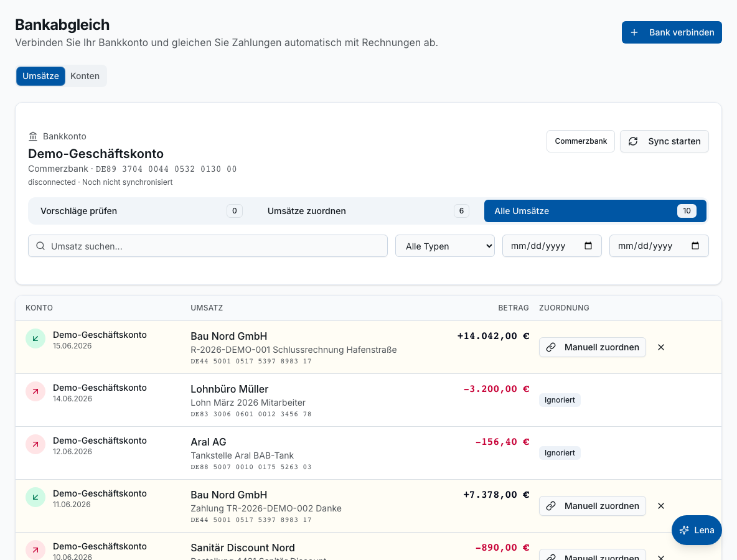
Task: Click the plus icon in Bank verbinden
Action: pyautogui.click(x=634, y=32)
